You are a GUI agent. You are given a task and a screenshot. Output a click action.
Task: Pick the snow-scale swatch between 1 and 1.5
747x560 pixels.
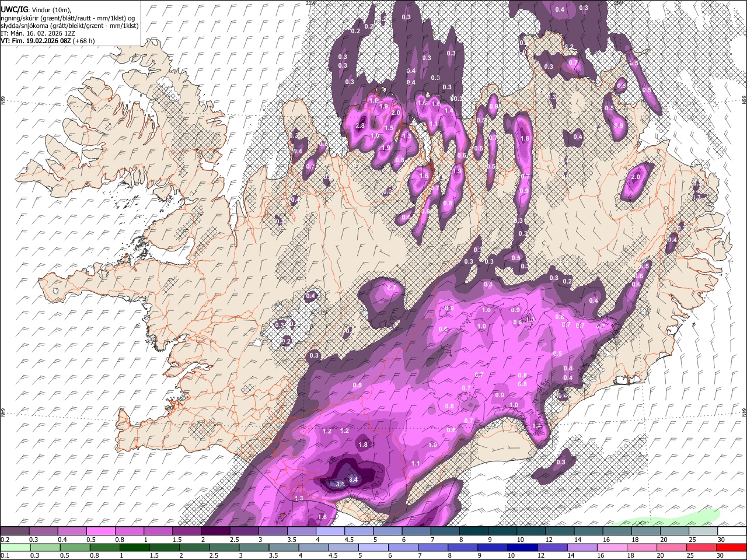point(158,531)
